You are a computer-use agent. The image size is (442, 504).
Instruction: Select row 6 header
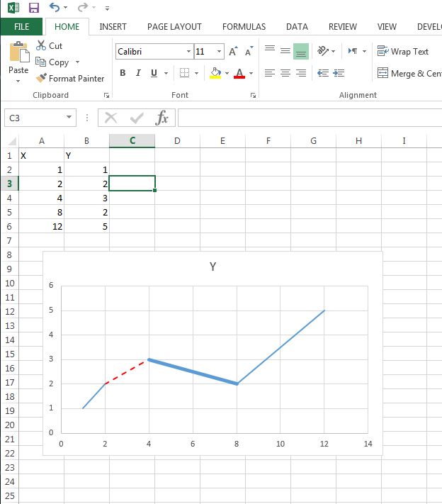click(x=9, y=227)
